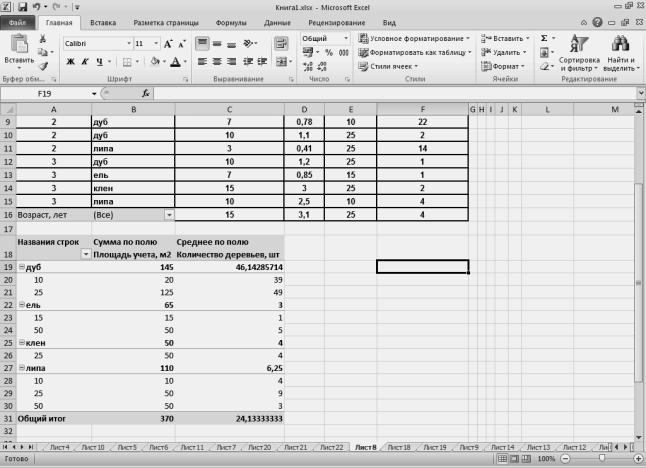Click the Save icon in Quick Access
The image size is (646, 468).
click(x=22, y=7)
